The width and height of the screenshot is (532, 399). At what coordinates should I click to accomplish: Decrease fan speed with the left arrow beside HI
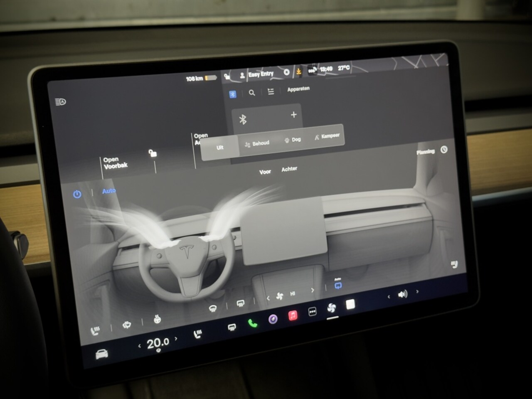(268, 298)
